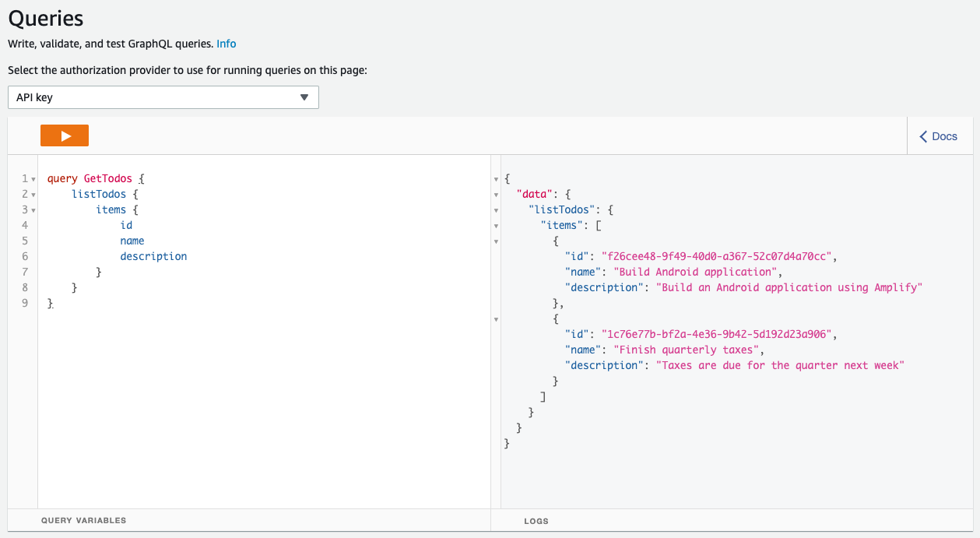Screen dimensions: 980x538
Task: Collapse the result root brace fold arrow
Action: (497, 179)
